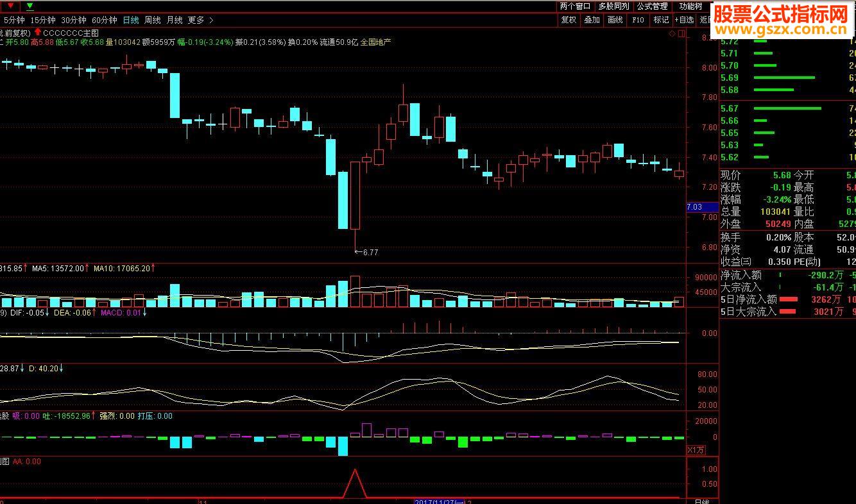Viewport: 856px width, 504px height.
Task: Click the 全国地产 sector label
Action: 375,42
